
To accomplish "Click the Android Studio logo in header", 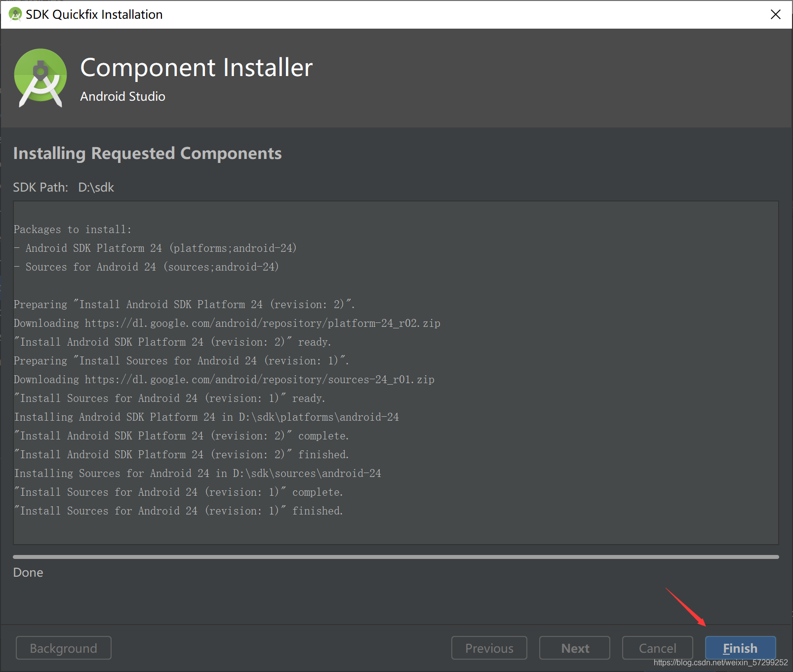I will pos(40,78).
